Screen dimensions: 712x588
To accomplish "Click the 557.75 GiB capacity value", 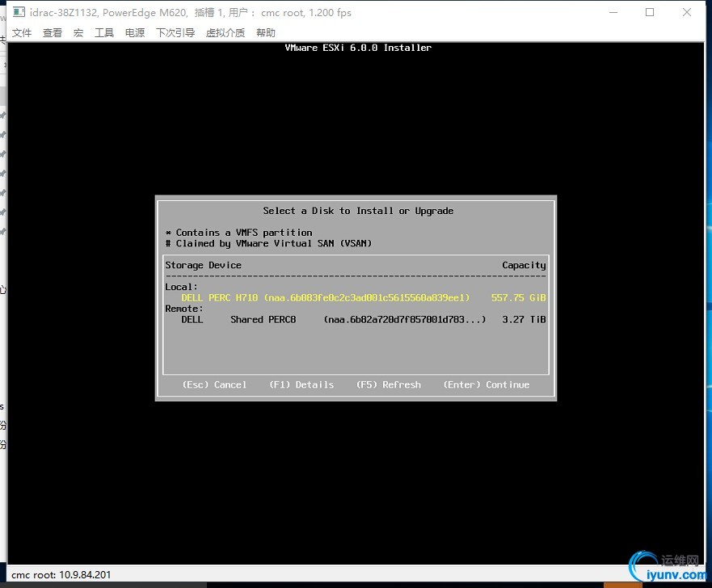I will 518,297.
